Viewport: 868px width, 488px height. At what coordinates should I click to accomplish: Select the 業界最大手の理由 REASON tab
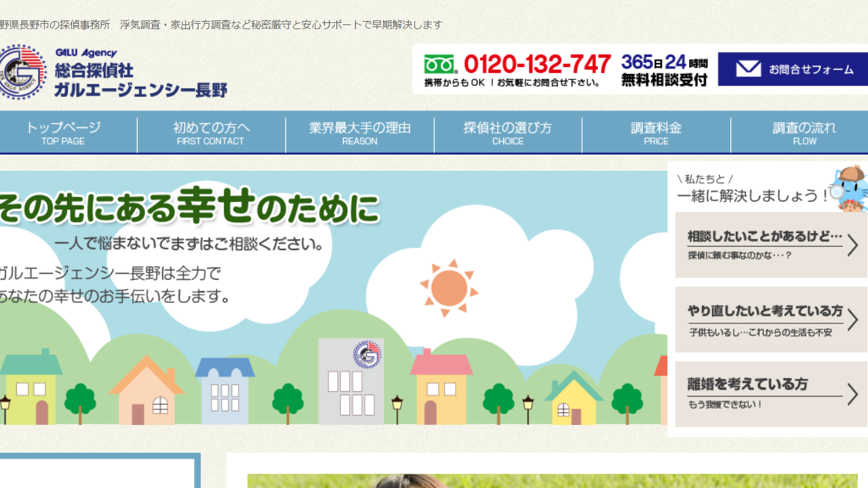click(x=359, y=133)
